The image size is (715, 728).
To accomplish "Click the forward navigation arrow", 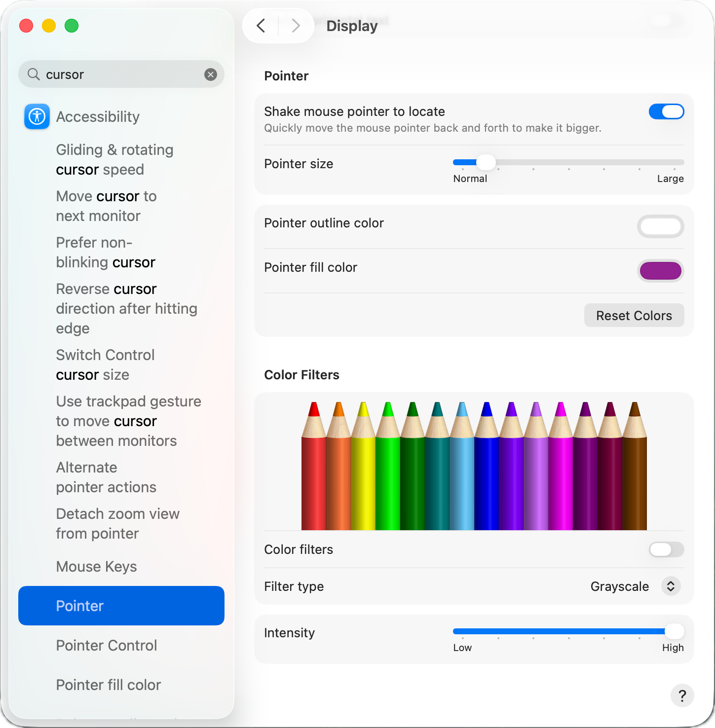I will click(x=296, y=26).
